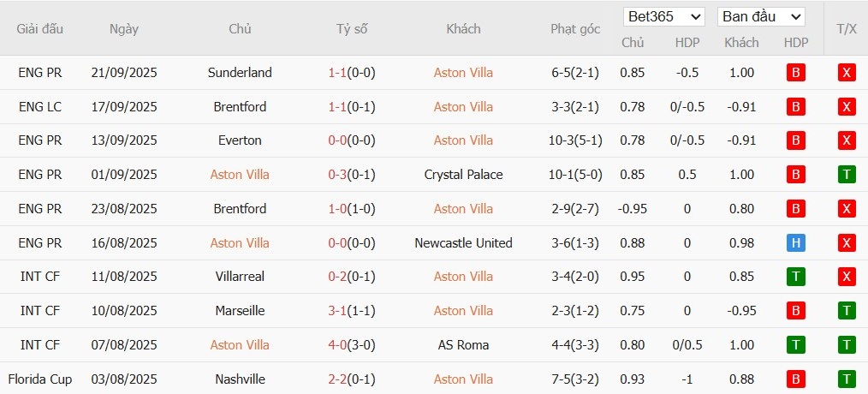
Task: Click the Phạt góc column header
Action: tap(575, 28)
